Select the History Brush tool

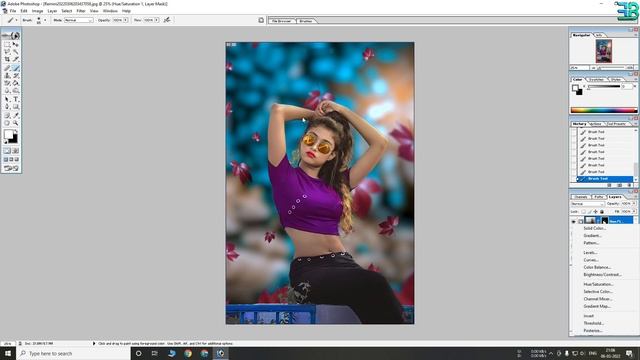click(16, 76)
